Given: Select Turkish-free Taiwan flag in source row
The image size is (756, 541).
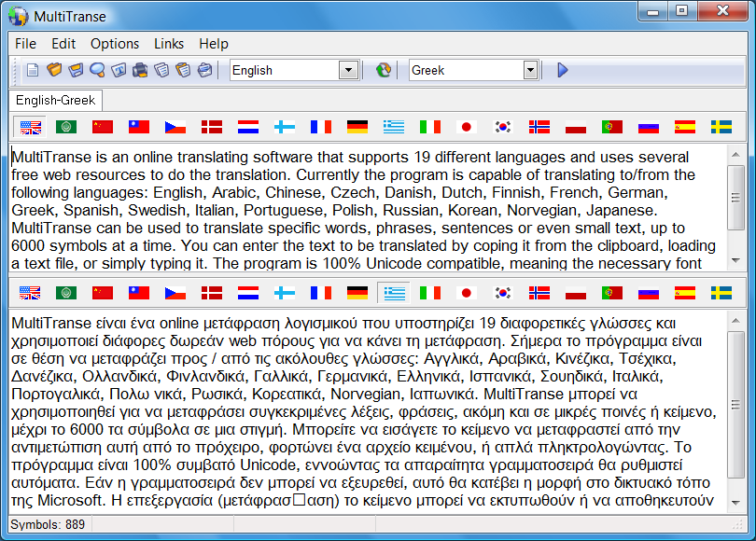Looking at the screenshot, I should [139, 127].
